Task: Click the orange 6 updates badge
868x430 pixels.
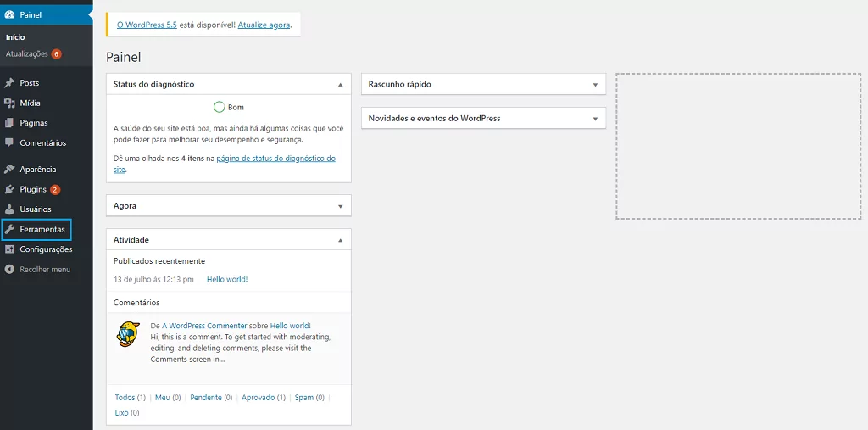Action: pos(57,54)
